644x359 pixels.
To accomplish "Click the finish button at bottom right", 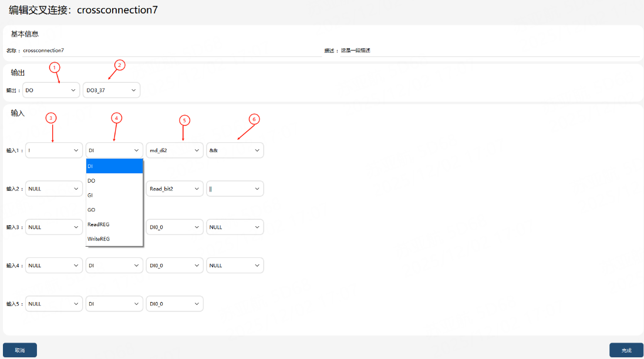I will point(626,350).
